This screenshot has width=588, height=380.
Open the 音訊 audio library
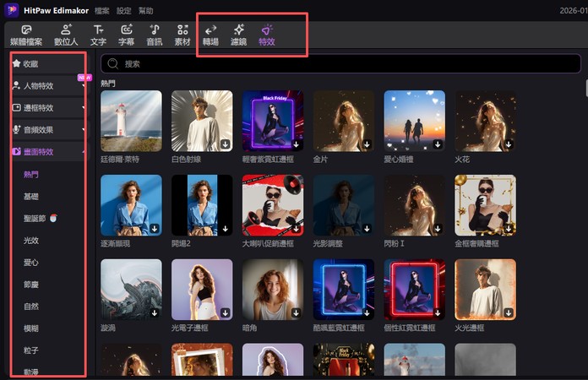pyautogui.click(x=155, y=35)
